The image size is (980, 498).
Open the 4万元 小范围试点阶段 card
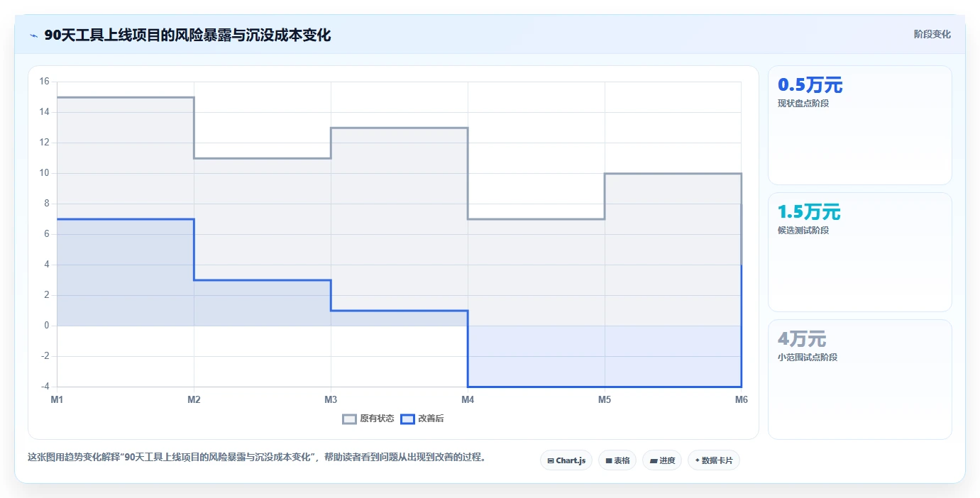click(x=860, y=380)
